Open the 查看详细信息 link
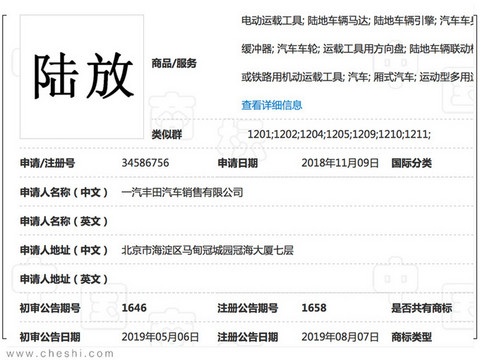Screen dimensions: 480x360 (272, 105)
